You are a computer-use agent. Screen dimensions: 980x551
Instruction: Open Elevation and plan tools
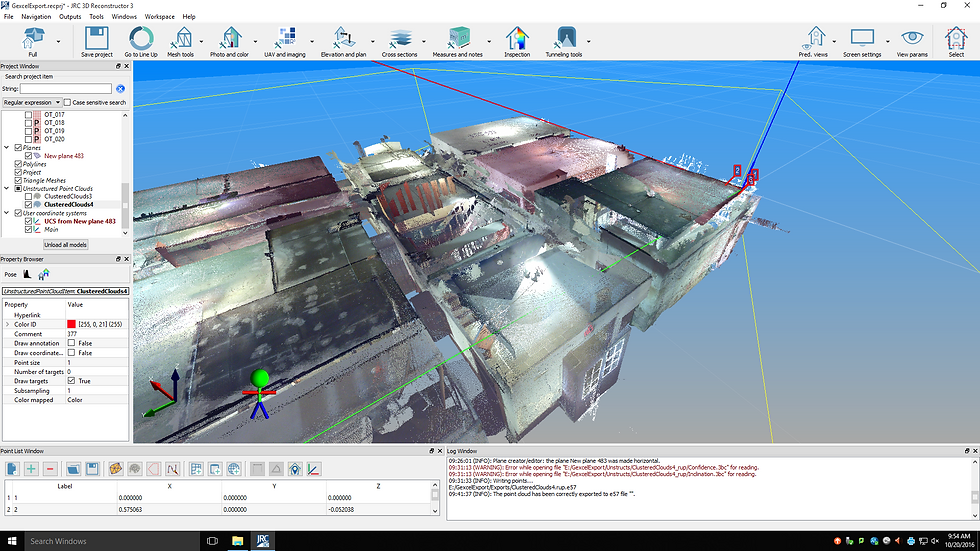point(342,38)
